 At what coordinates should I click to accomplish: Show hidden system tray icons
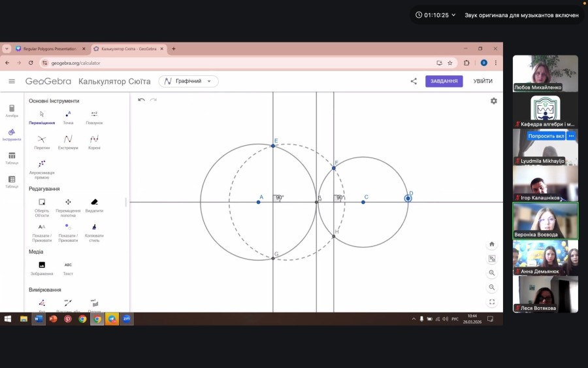pos(414,319)
